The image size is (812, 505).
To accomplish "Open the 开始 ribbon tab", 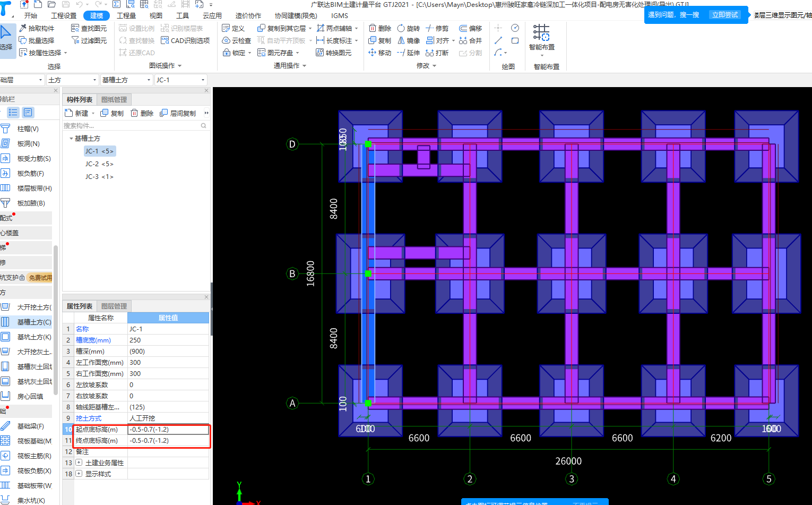I will (x=31, y=15).
